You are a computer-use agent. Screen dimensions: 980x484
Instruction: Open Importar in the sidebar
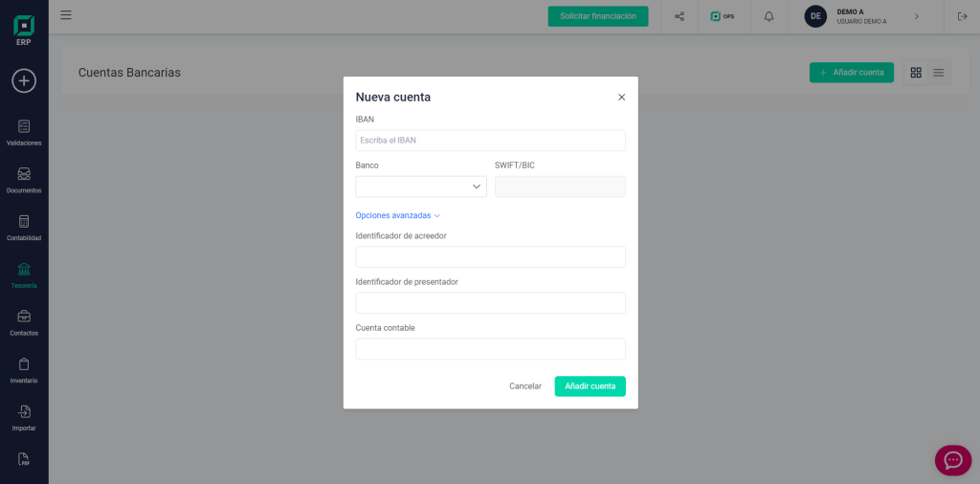(24, 418)
